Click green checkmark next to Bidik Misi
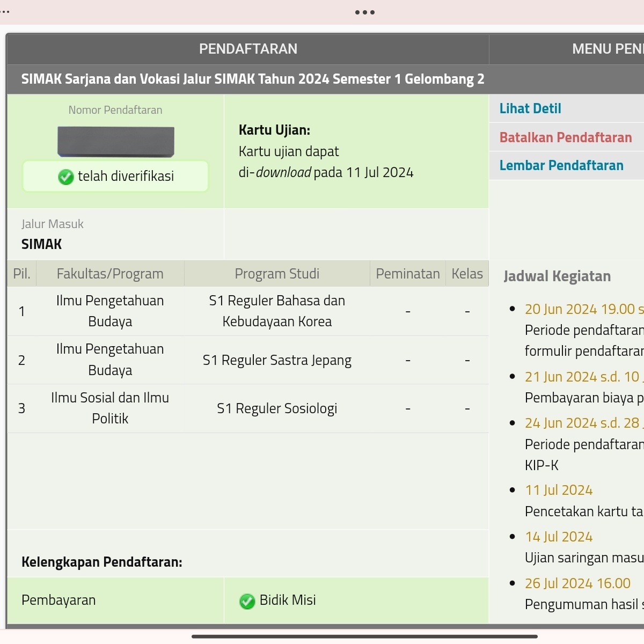The height and width of the screenshot is (644, 644). pyautogui.click(x=247, y=601)
